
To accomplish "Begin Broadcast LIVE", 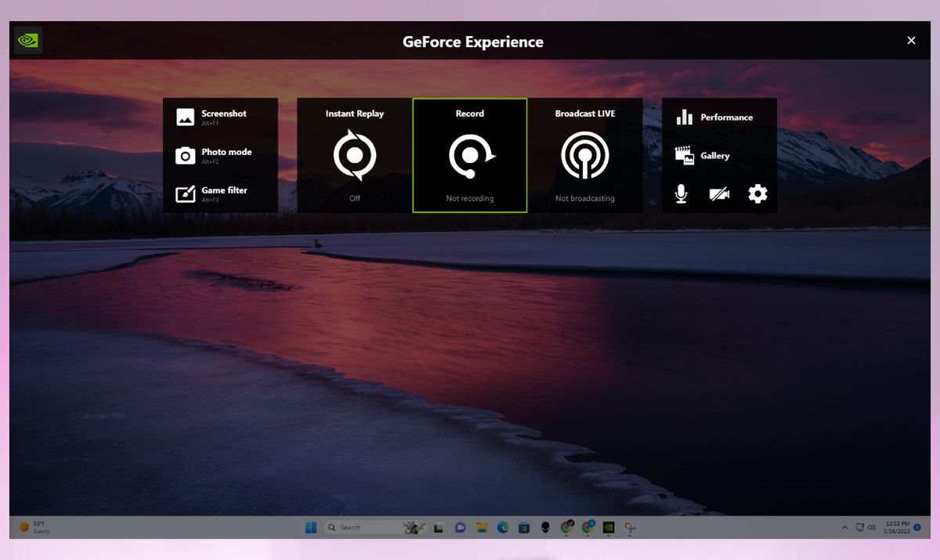I will pyautogui.click(x=585, y=154).
